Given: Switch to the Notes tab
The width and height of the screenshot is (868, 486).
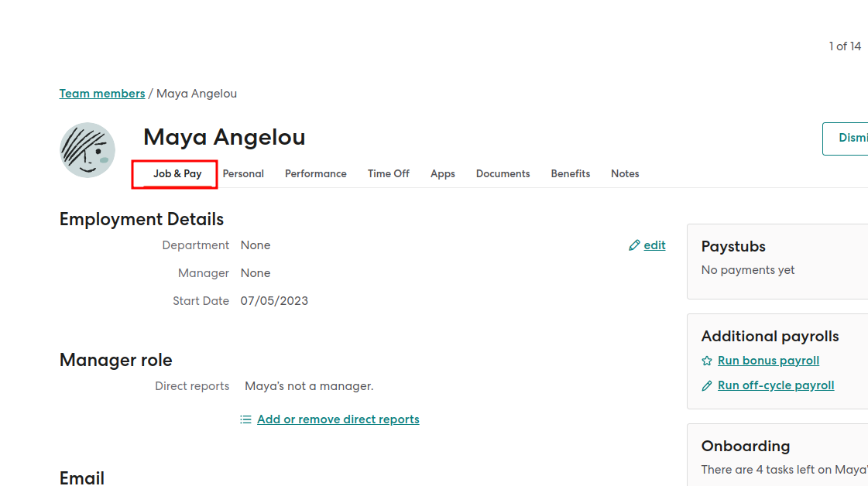Looking at the screenshot, I should [625, 174].
